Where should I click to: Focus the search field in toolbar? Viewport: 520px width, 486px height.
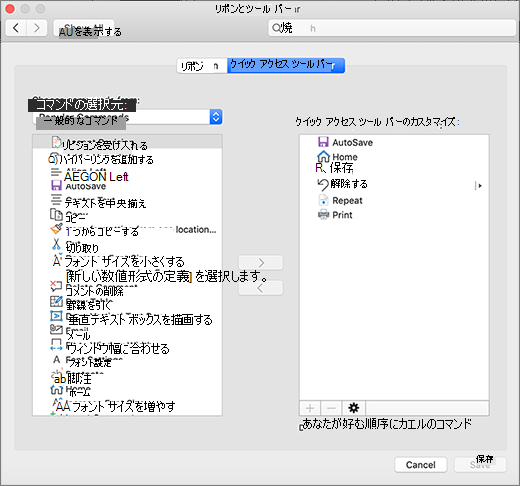[x=392, y=28]
